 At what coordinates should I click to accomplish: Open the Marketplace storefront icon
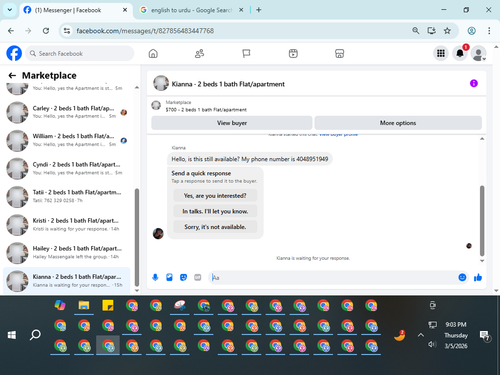pyautogui.click(x=339, y=53)
